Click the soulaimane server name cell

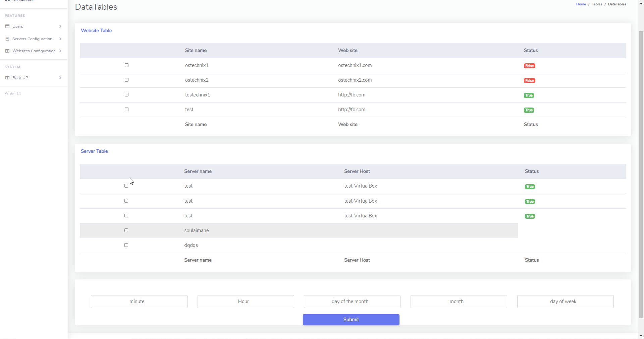click(197, 230)
